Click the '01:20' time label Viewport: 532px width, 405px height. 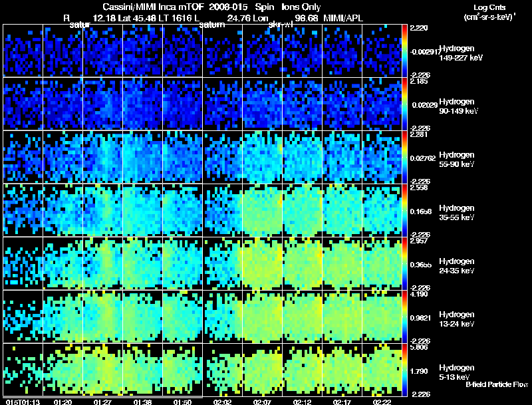(63, 402)
